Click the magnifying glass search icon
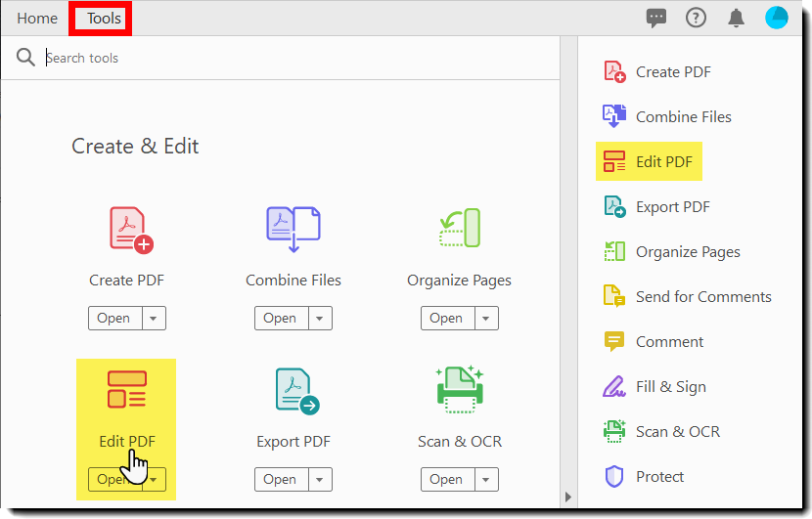The height and width of the screenshot is (519, 812). point(25,58)
